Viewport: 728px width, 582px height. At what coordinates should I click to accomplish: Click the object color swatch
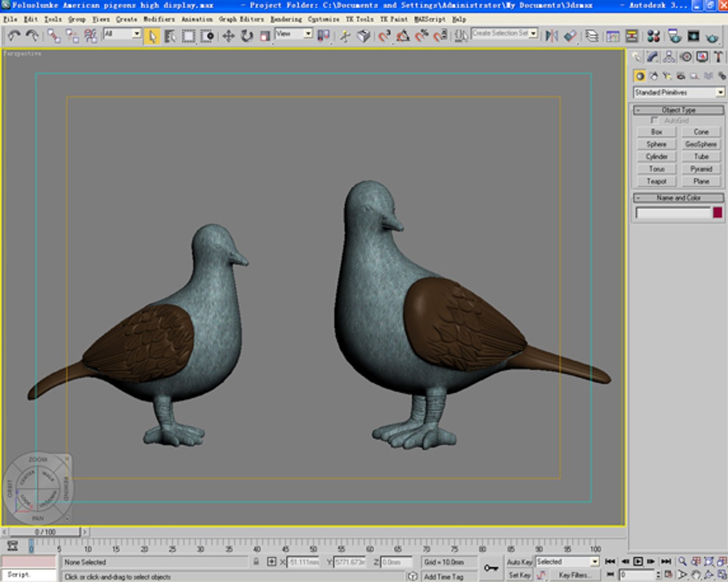pos(717,212)
